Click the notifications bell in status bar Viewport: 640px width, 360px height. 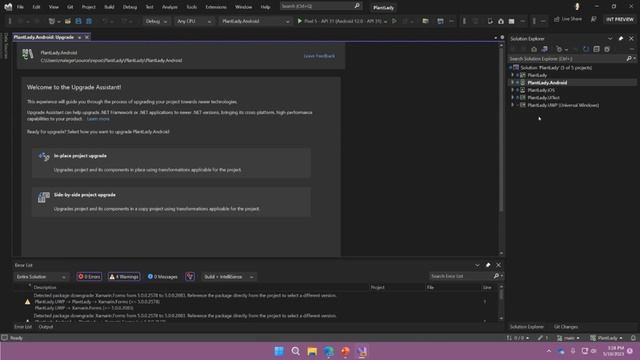(633, 338)
